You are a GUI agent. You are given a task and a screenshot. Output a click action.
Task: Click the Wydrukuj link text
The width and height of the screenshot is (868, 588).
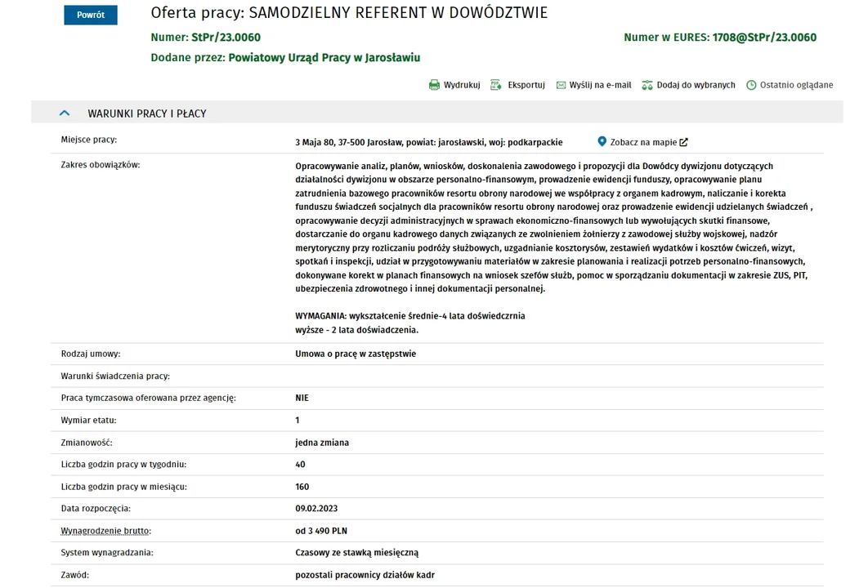tap(462, 85)
